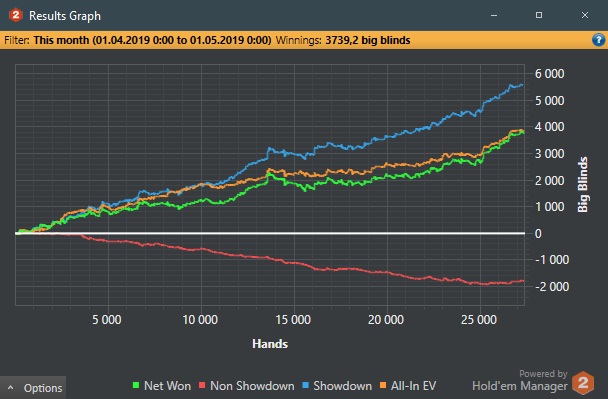The image size is (608, 399).
Task: Click the '15 000' x-axis label
Action: (293, 320)
